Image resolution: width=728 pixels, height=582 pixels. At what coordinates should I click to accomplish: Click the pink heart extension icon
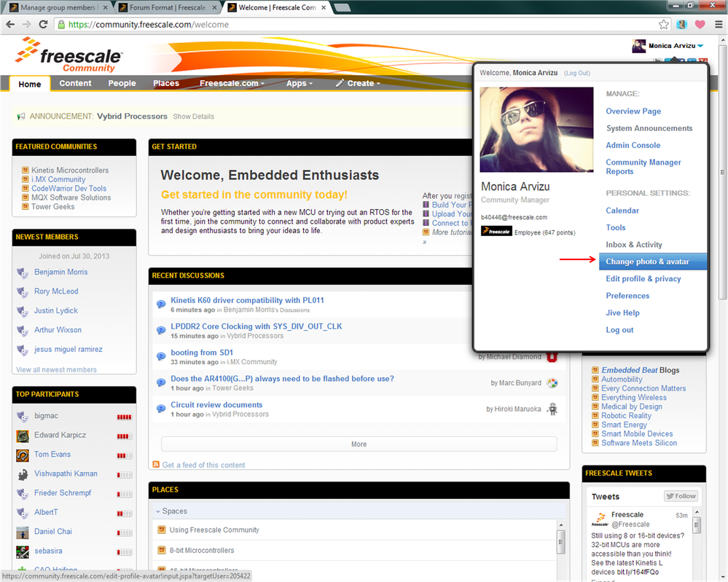700,24
